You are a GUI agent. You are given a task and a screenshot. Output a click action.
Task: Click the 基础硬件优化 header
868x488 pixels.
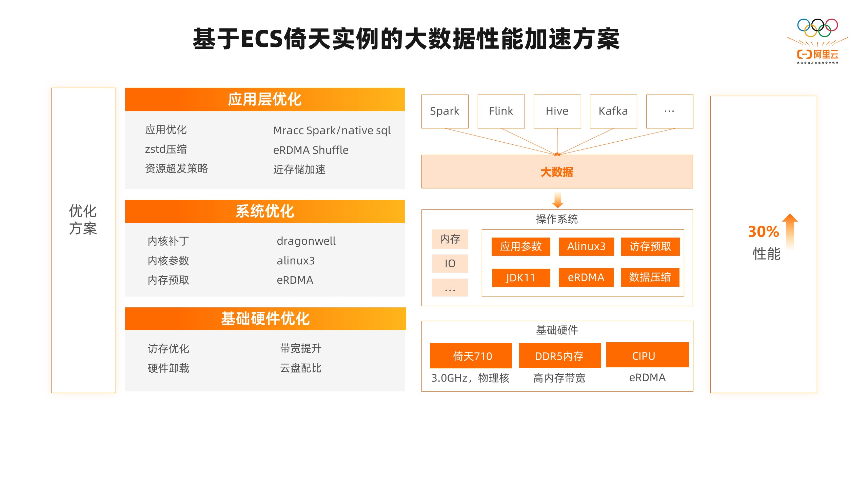tap(265, 319)
